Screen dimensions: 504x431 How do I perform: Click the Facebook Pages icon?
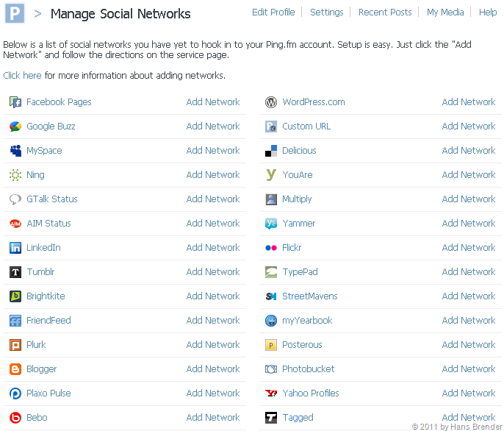coord(15,102)
